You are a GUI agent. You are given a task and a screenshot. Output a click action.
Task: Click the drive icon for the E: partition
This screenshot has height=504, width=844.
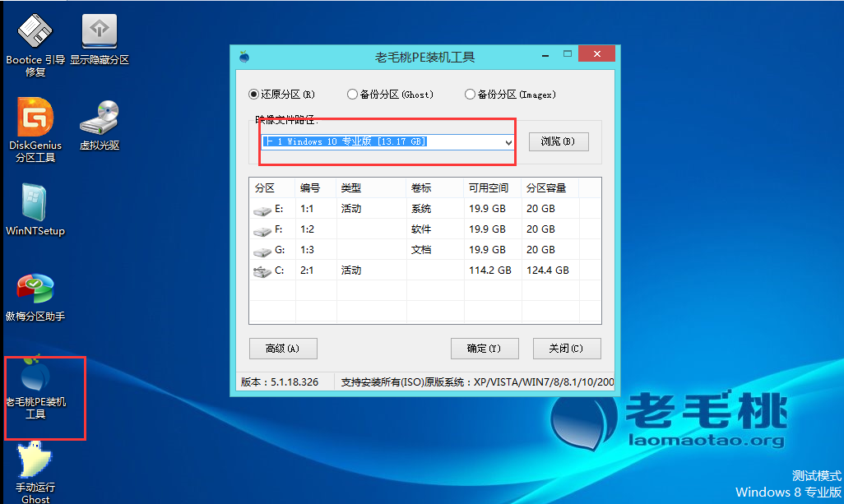262,210
